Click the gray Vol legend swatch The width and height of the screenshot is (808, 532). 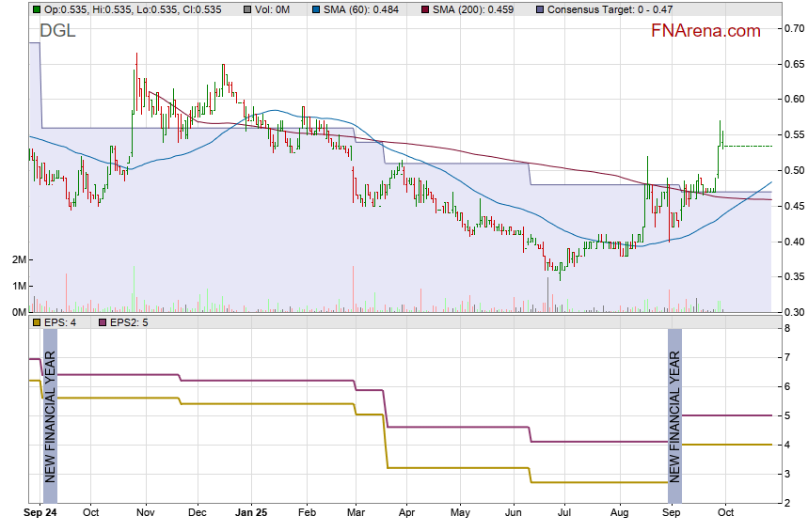(x=246, y=9)
